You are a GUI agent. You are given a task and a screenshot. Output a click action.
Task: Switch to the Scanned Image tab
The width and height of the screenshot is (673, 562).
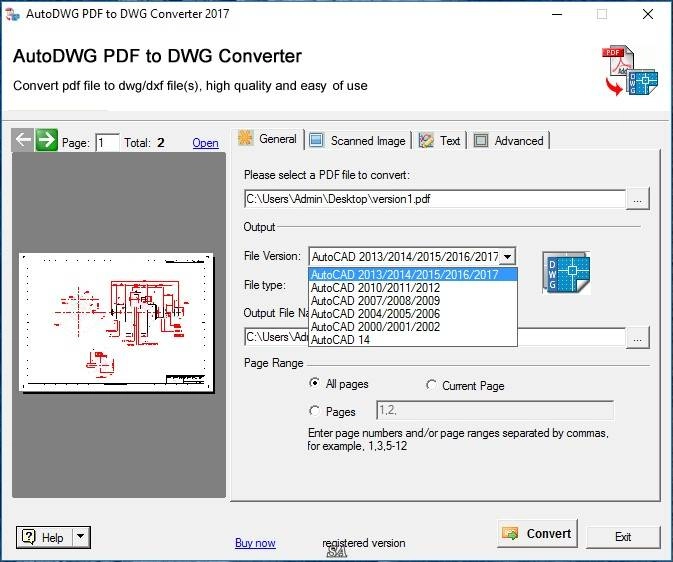(358, 141)
